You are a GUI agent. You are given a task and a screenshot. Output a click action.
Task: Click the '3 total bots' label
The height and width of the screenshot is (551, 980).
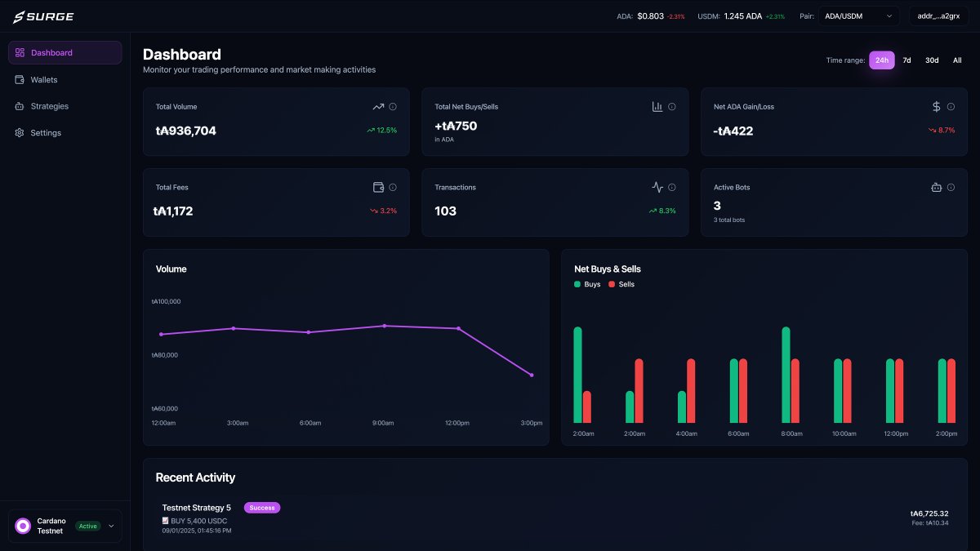[x=729, y=220]
